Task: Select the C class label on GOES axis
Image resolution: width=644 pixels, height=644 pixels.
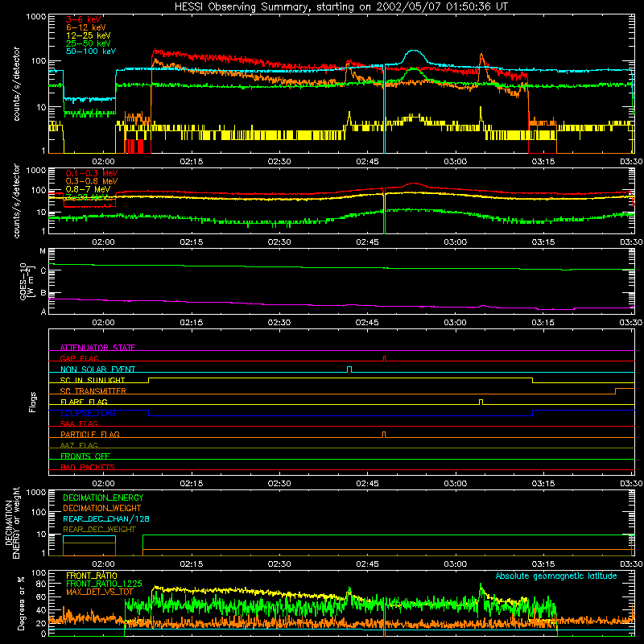Action: tap(43, 270)
